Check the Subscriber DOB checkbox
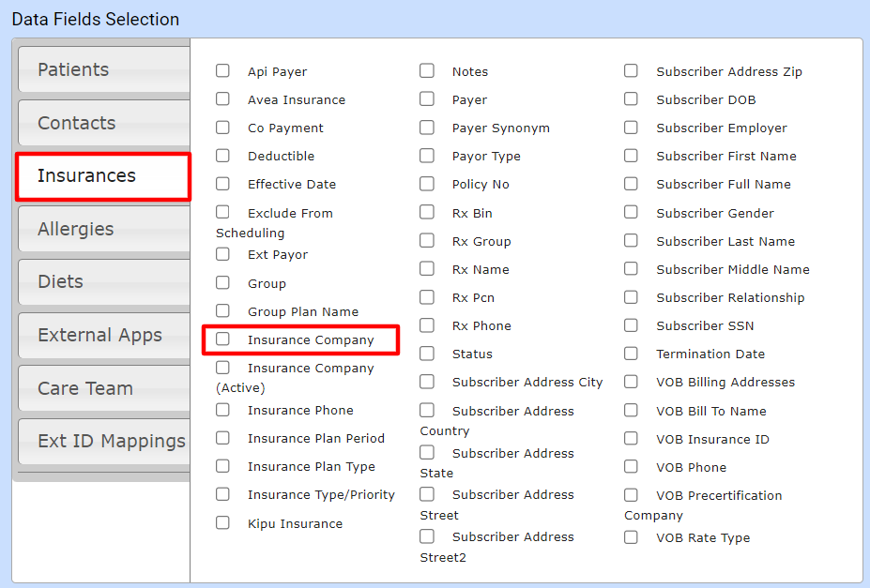 coord(632,99)
